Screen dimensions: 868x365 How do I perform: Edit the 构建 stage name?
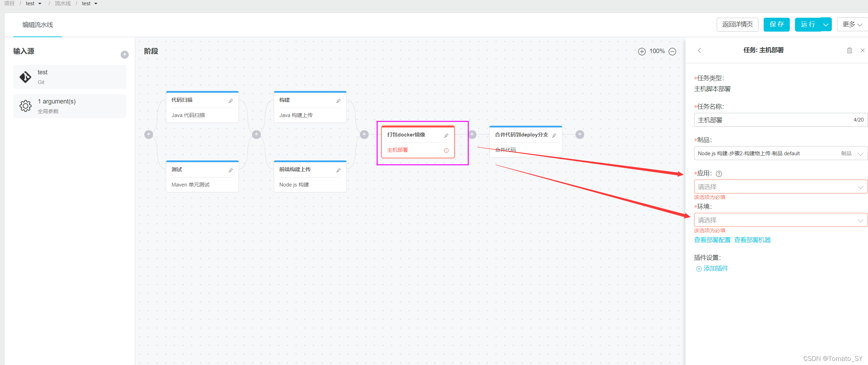pyautogui.click(x=338, y=101)
